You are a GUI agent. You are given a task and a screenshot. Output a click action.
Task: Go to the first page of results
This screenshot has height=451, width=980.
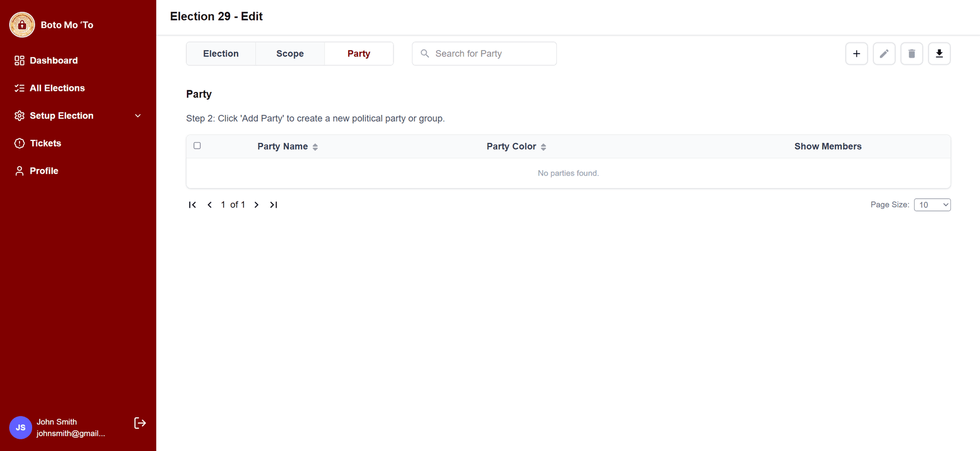pyautogui.click(x=192, y=205)
